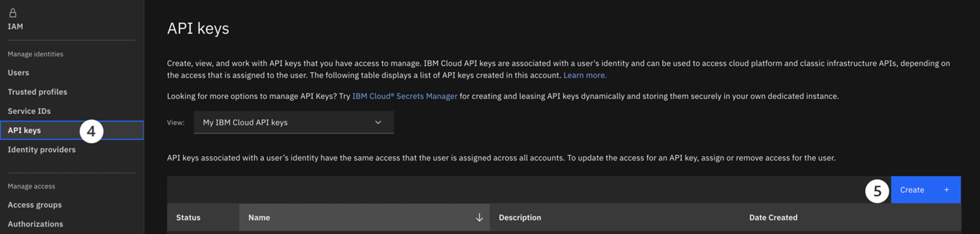Sort table by Name column

click(259, 217)
